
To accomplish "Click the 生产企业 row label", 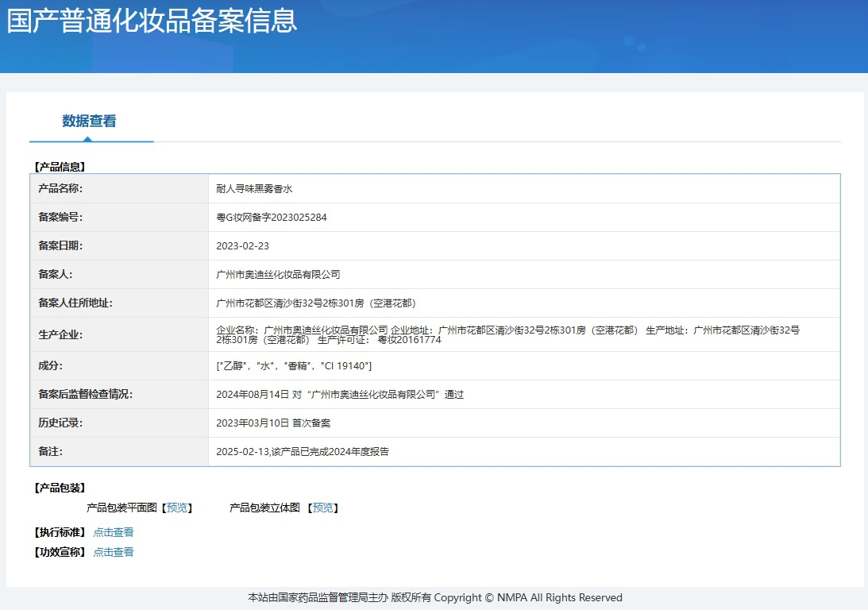I will [60, 335].
